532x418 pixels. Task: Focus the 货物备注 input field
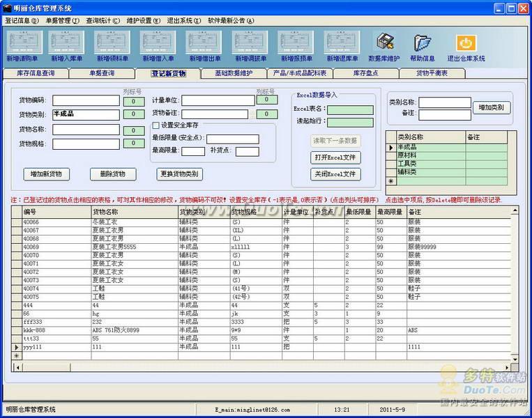[215, 114]
